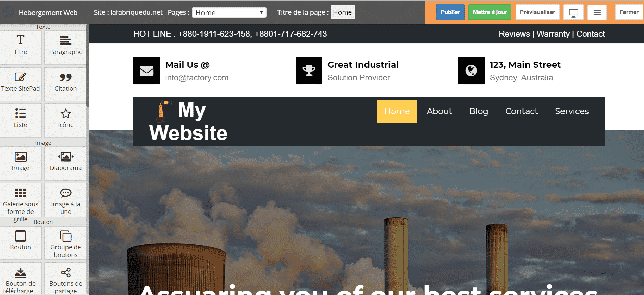Open the About menu item
644x295 pixels.
pos(439,111)
